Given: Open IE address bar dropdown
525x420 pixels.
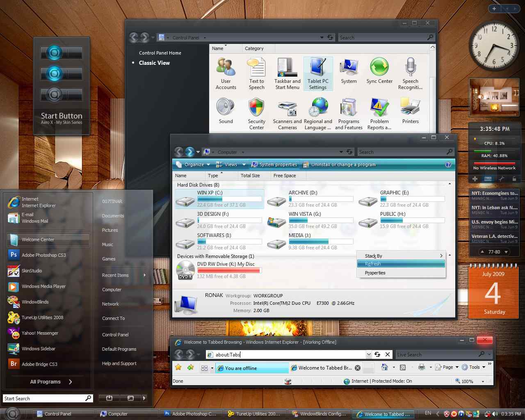Looking at the screenshot, I should coord(369,354).
